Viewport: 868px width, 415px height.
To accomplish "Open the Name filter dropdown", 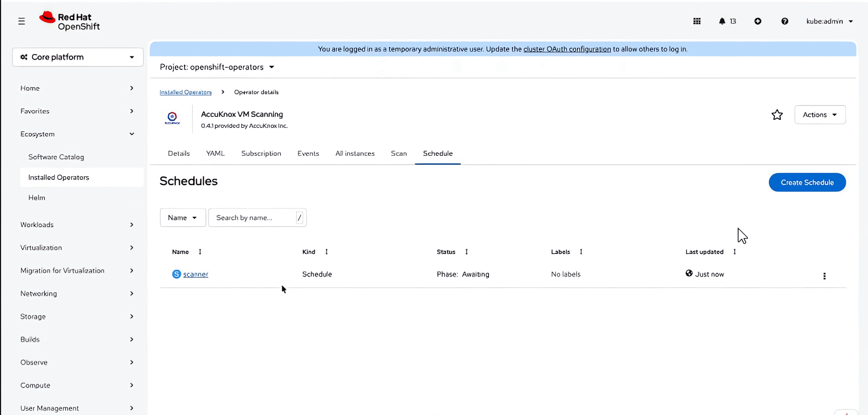I will 183,218.
